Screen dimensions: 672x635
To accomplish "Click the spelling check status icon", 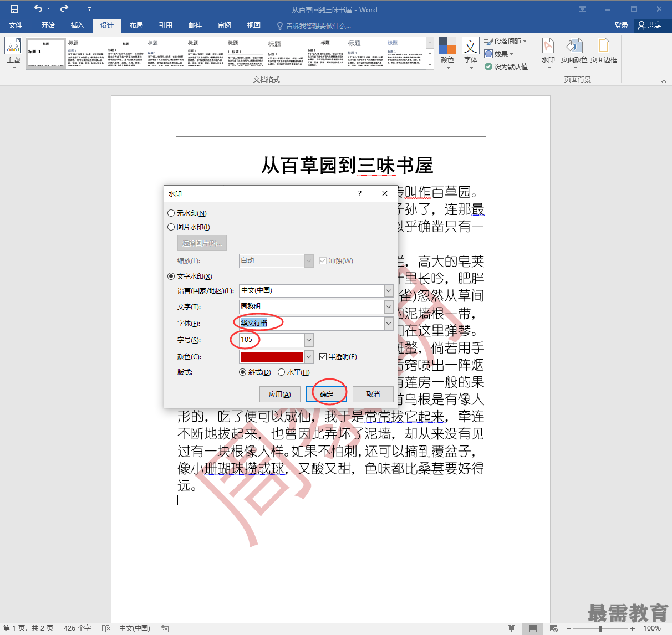I will point(106,628).
